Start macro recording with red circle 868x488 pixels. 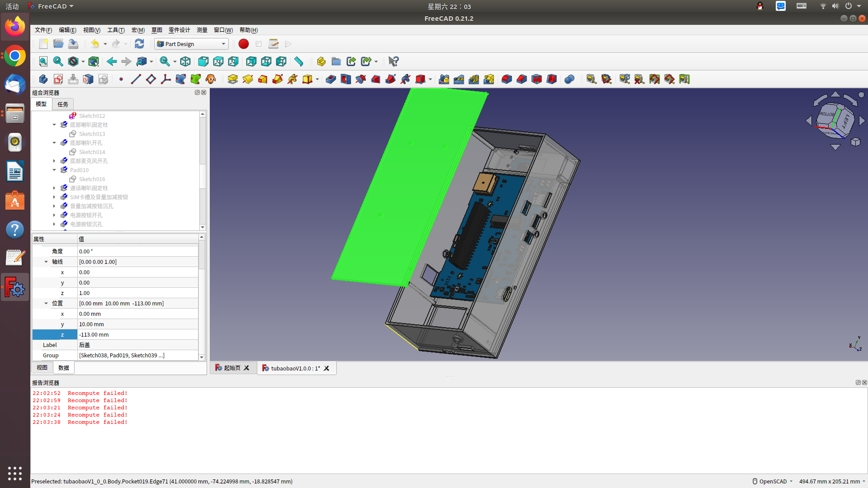pyautogui.click(x=243, y=44)
